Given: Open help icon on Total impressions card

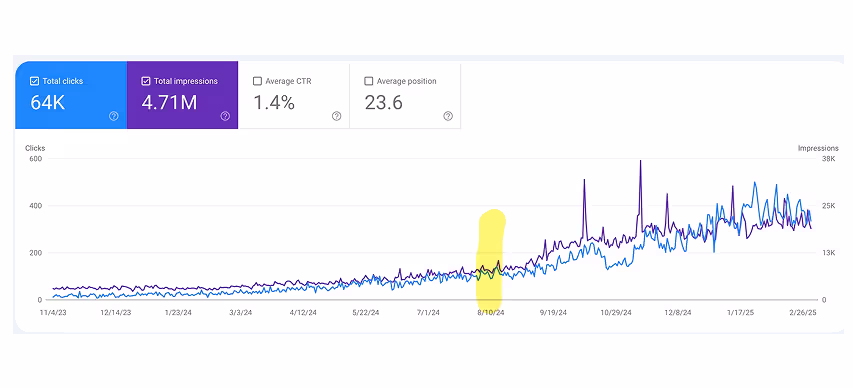Looking at the screenshot, I should click(x=225, y=116).
